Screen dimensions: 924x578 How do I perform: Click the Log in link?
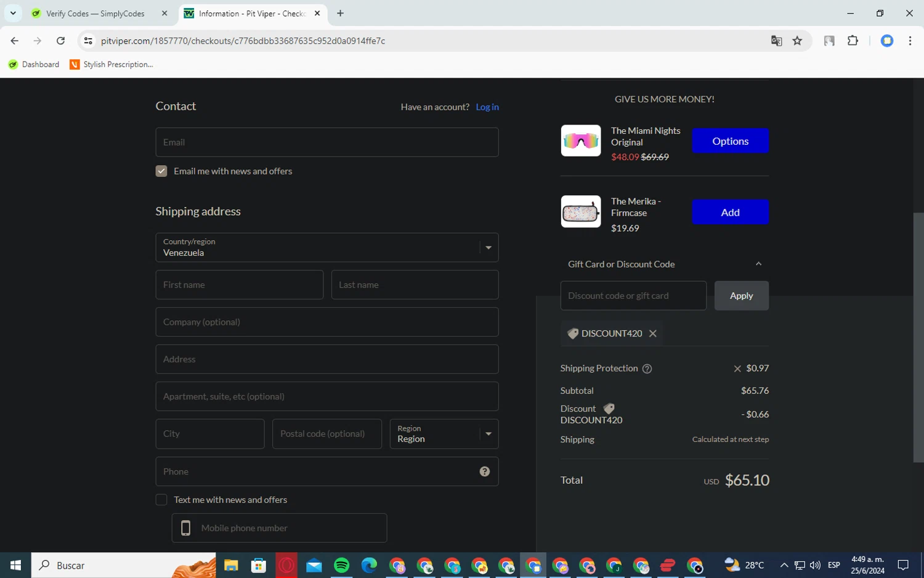(487, 107)
